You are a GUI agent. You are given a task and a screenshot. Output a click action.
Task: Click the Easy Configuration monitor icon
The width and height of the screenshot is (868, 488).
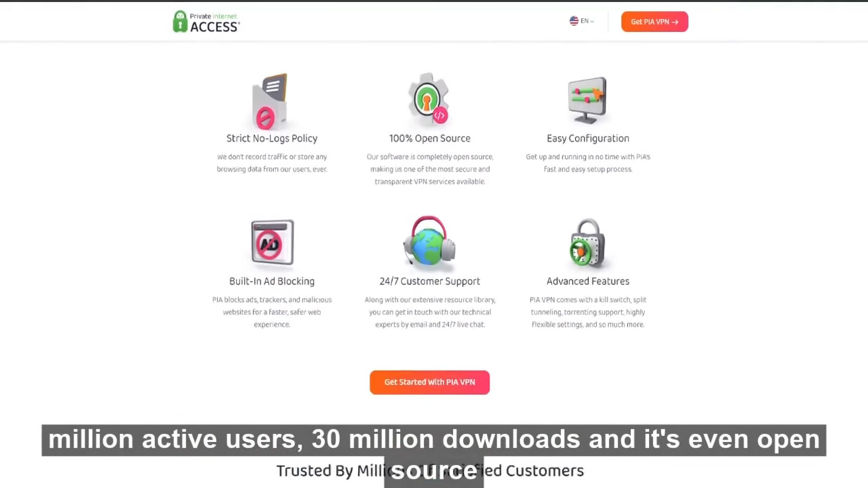[x=587, y=100]
